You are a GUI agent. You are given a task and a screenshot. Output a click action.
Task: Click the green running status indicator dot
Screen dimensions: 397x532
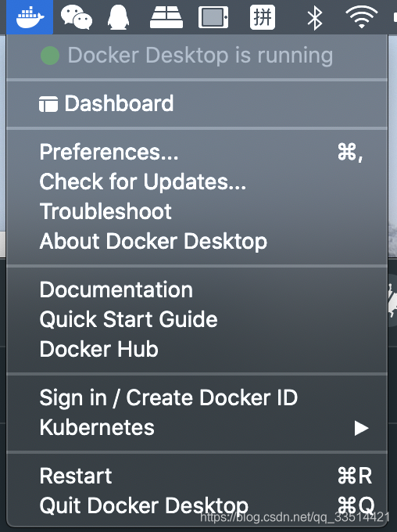pyautogui.click(x=50, y=56)
